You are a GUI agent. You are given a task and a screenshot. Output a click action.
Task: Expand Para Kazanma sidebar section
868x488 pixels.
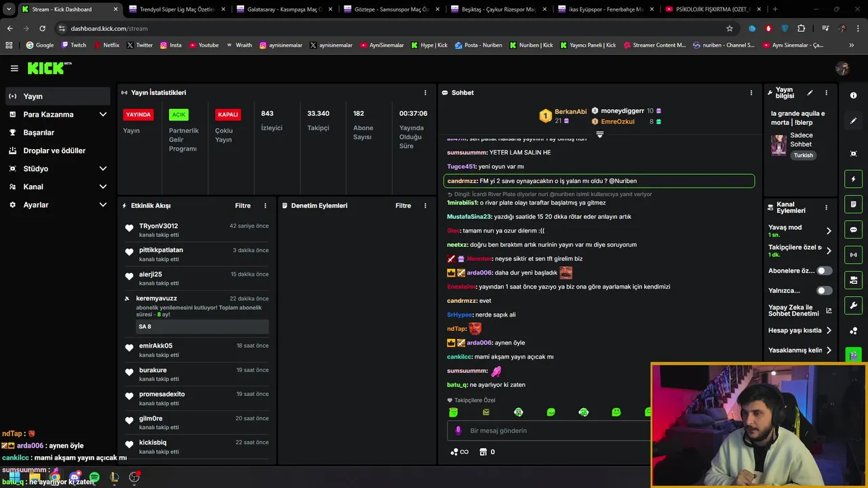click(102, 115)
